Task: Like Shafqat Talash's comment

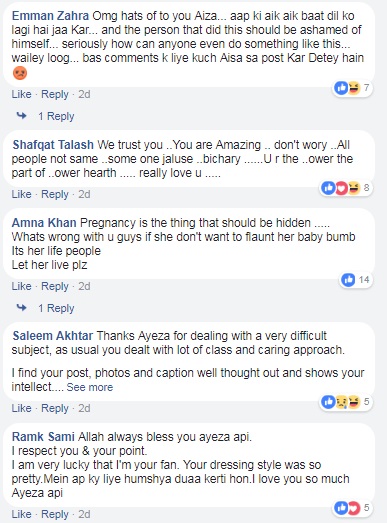Action: coord(21,194)
